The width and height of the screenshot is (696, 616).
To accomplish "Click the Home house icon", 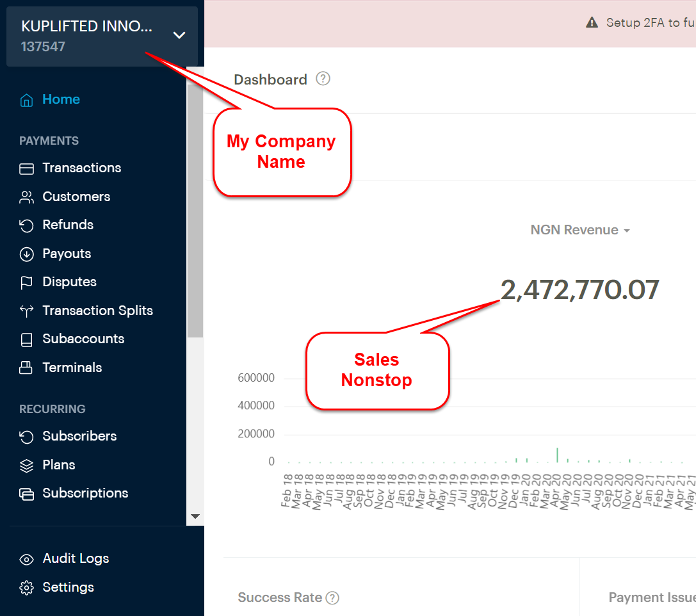I will pyautogui.click(x=26, y=100).
